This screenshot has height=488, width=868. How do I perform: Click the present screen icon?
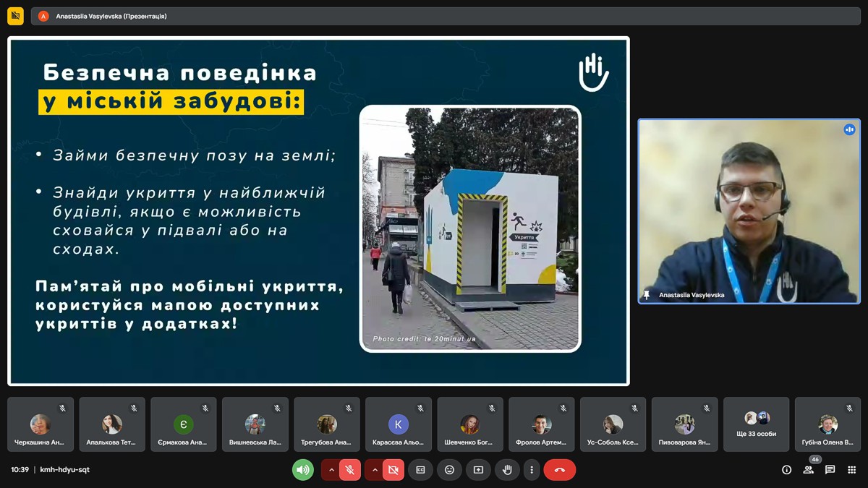(478, 470)
